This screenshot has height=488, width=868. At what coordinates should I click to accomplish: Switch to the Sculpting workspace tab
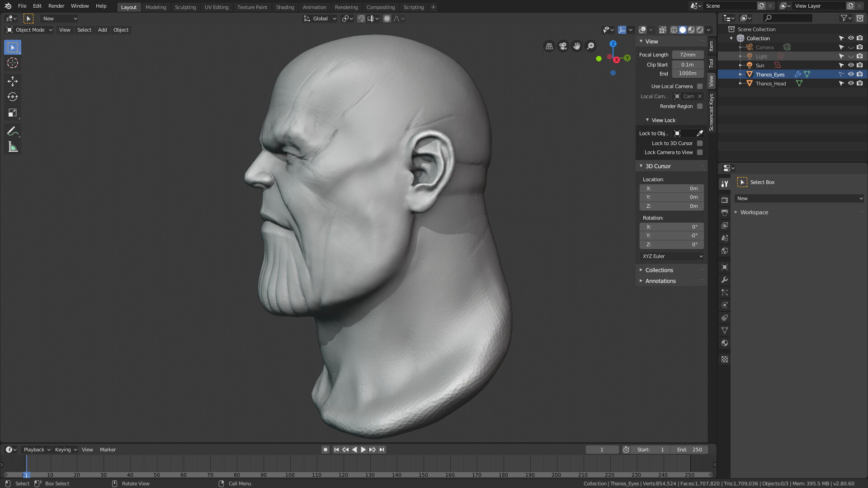(x=185, y=7)
